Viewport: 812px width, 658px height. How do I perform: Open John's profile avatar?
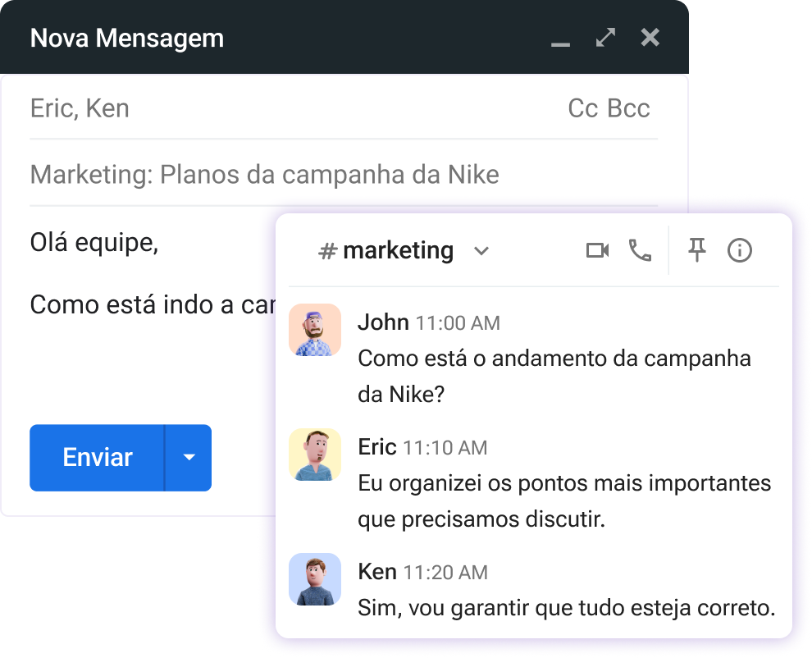pyautogui.click(x=314, y=330)
